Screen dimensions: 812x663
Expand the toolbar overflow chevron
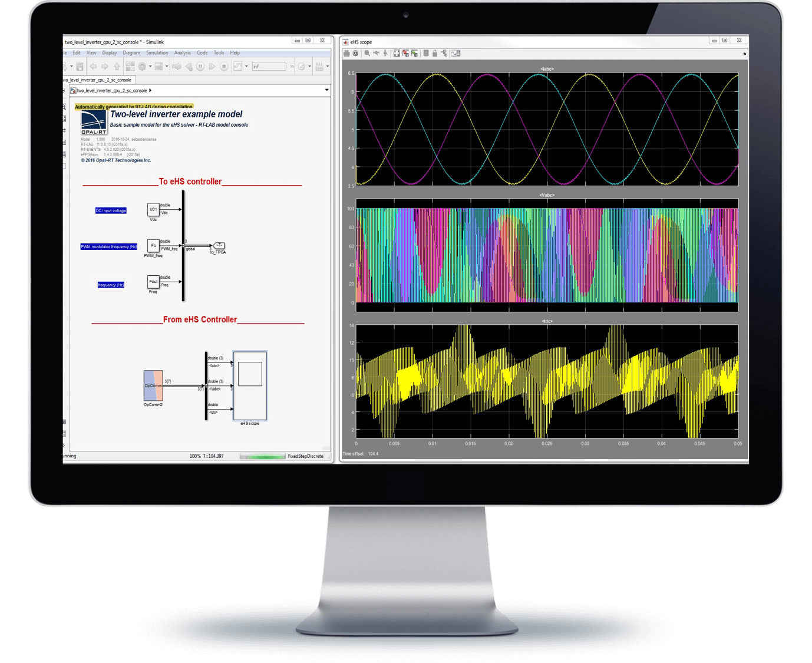[x=292, y=67]
